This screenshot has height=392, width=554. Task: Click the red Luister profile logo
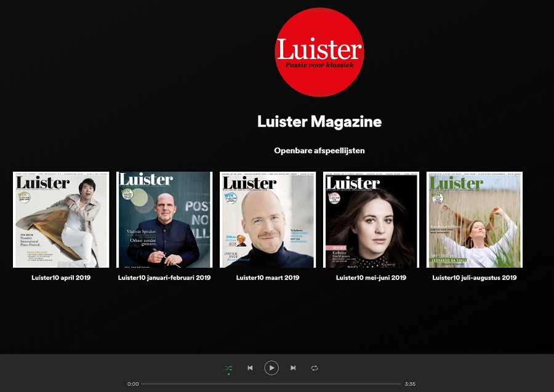(x=319, y=52)
